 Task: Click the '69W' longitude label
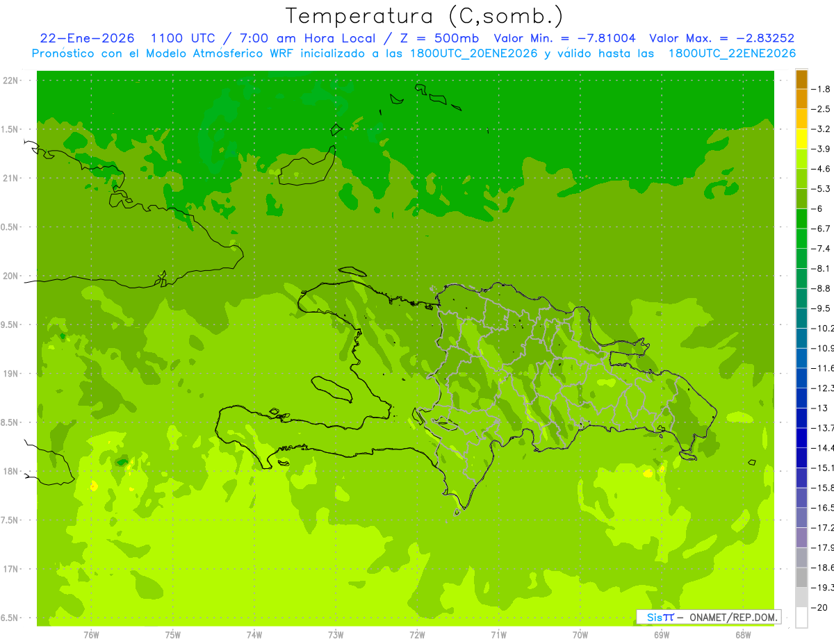662,634
